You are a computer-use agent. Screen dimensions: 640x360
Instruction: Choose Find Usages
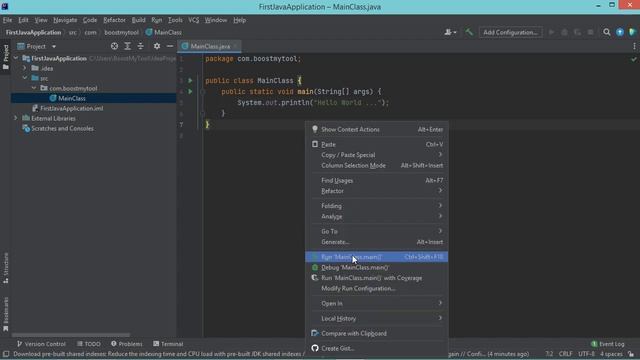pyautogui.click(x=376, y=180)
